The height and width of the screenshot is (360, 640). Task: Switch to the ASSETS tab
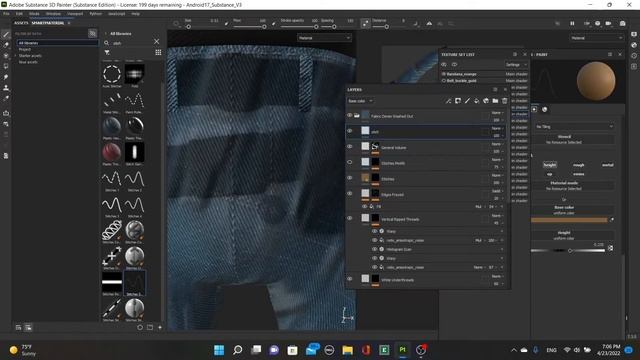[21, 23]
